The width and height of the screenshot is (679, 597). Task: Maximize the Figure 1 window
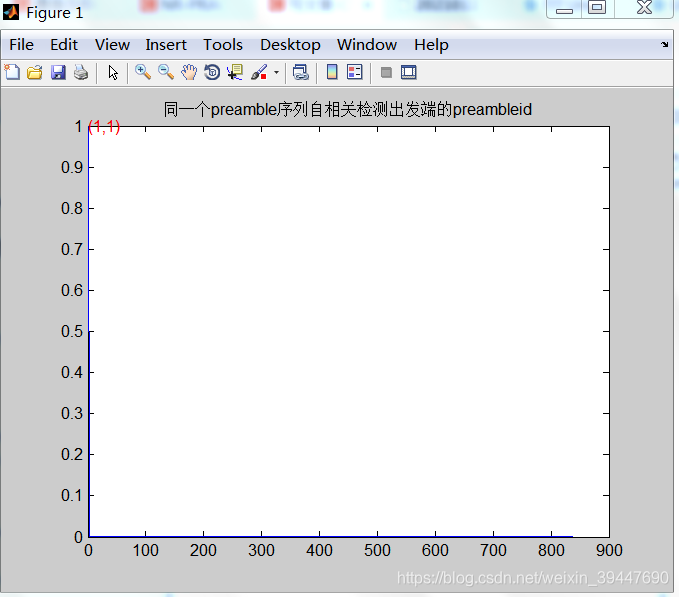597,8
